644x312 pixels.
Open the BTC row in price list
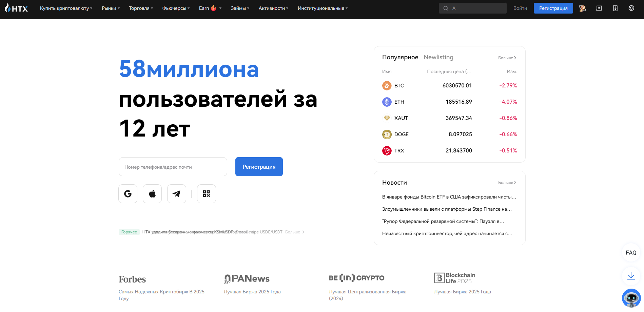coord(449,86)
